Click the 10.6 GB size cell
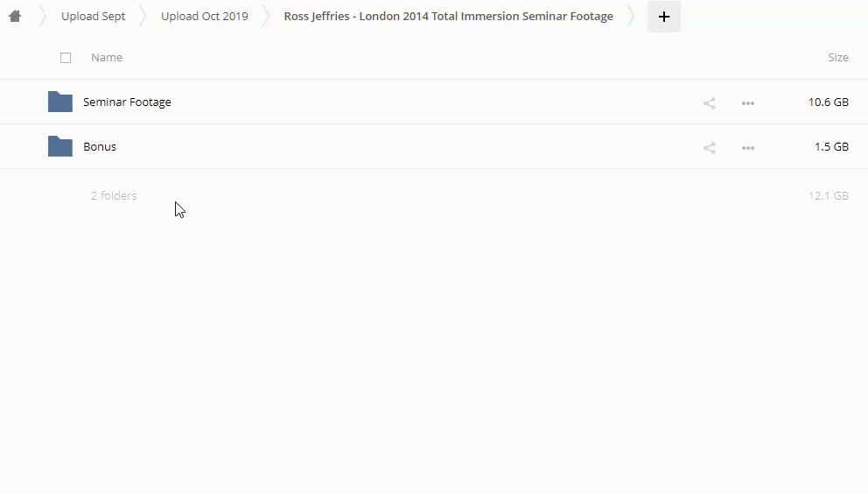This screenshot has width=868, height=494. 828,102
